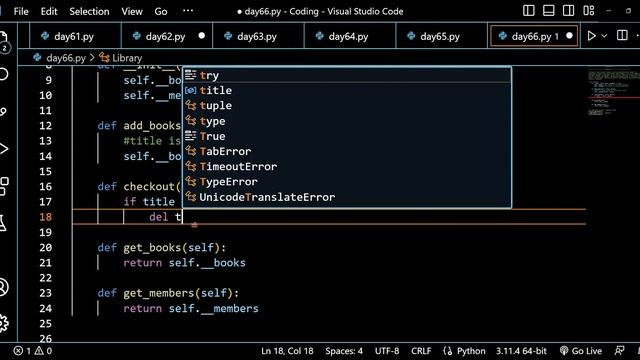Image resolution: width=640 pixels, height=360 pixels.
Task: Run the Python file with play button
Action: tap(591, 36)
